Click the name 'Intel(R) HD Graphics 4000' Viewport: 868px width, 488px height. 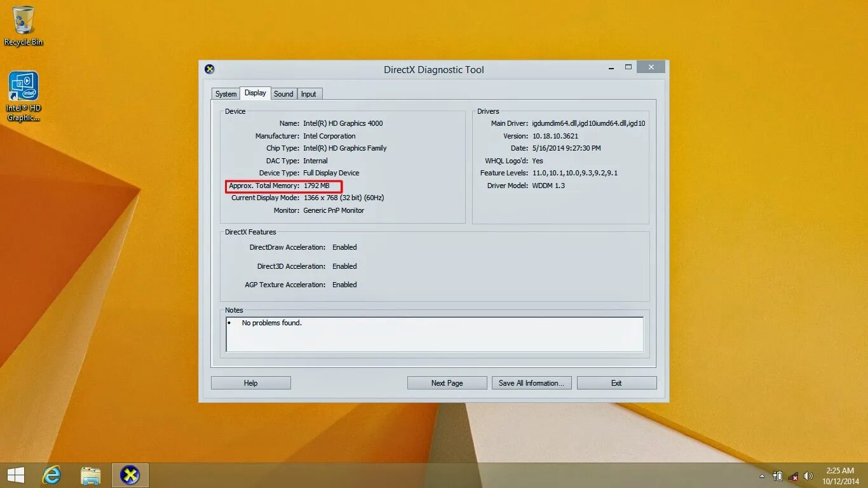tap(343, 123)
